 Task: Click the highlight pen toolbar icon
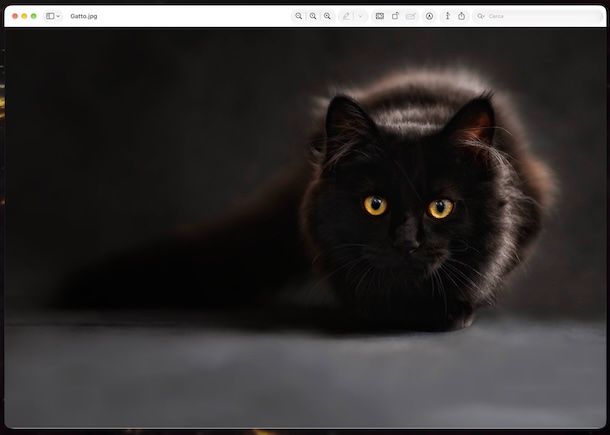[346, 16]
